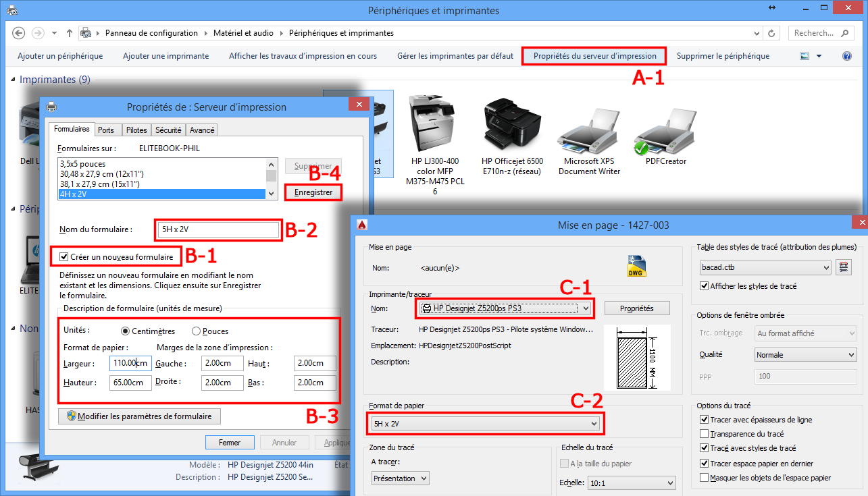
Task: Click the 'Nom du formulaire' text field
Action: [218, 230]
